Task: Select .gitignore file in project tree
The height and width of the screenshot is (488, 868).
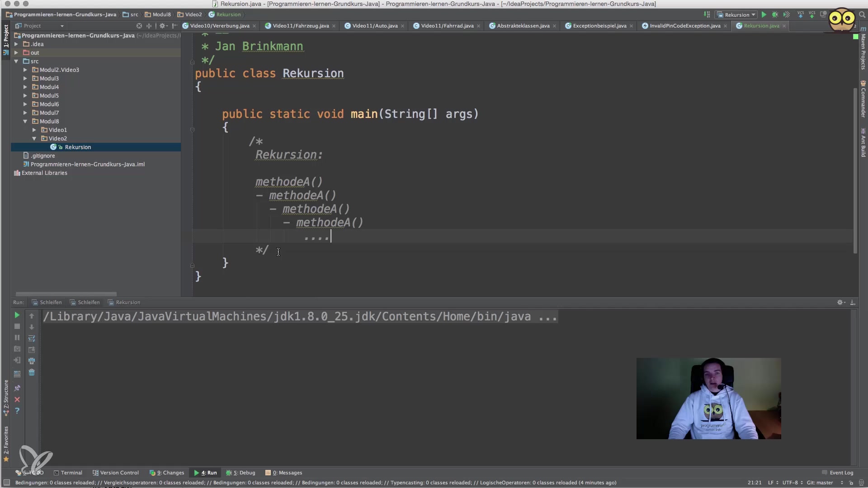Action: (x=42, y=156)
